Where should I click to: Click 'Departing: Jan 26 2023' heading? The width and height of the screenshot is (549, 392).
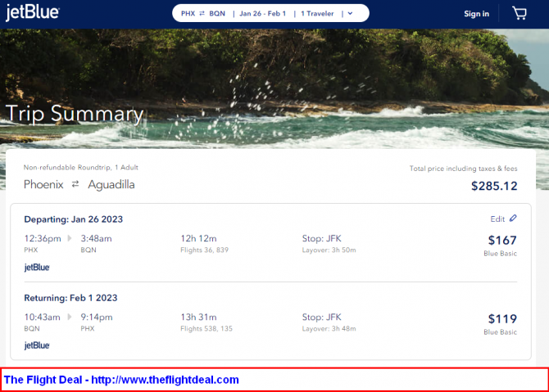74,219
